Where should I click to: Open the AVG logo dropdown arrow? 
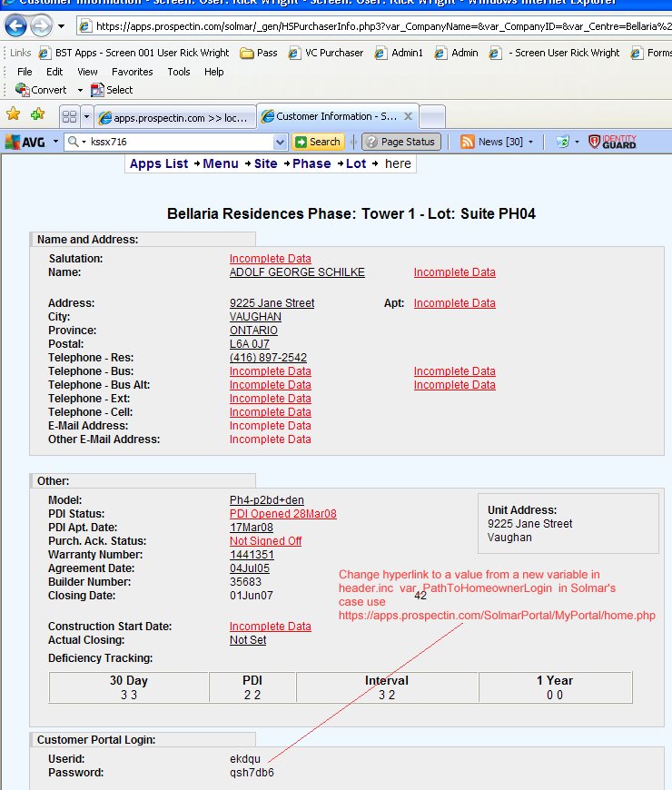pos(55,142)
